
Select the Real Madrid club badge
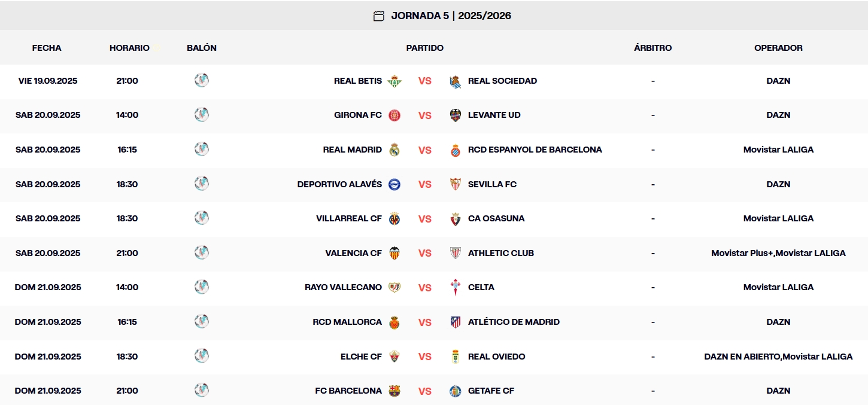click(x=395, y=150)
